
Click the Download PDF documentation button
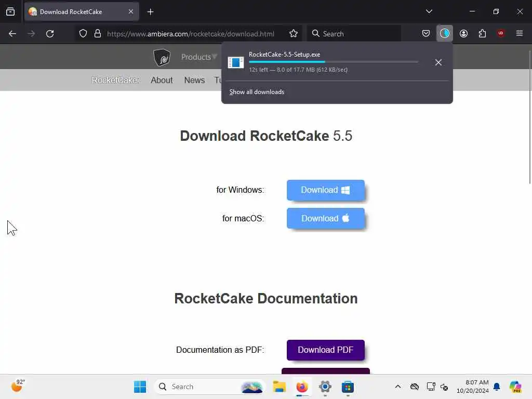pyautogui.click(x=326, y=350)
